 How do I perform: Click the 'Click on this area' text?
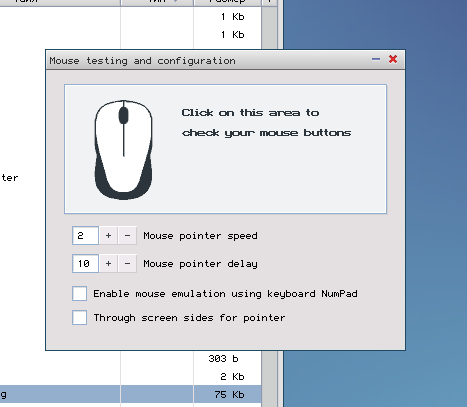click(250, 113)
